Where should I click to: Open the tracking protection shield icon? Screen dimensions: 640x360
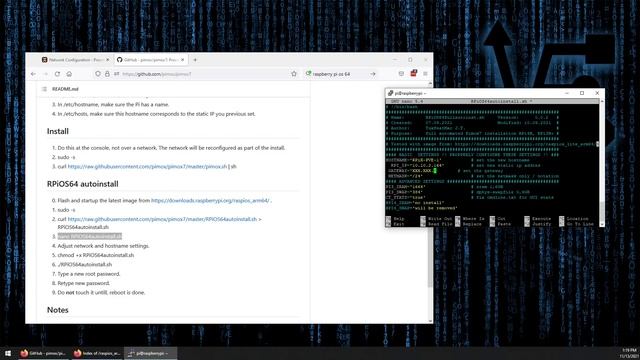(98, 74)
